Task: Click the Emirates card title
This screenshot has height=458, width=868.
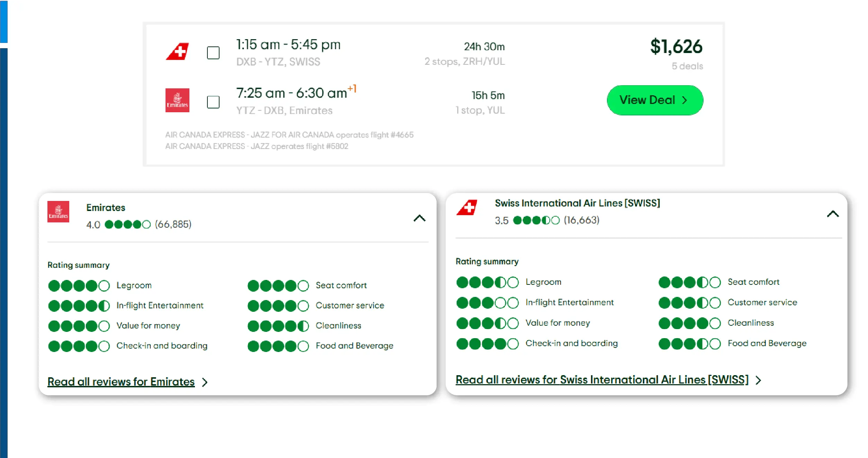Action: 106,208
